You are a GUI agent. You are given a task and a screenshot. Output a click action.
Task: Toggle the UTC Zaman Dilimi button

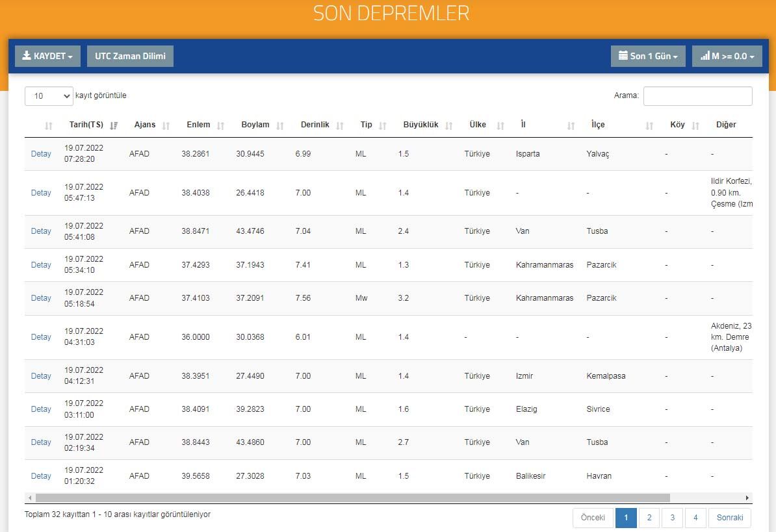coord(130,56)
